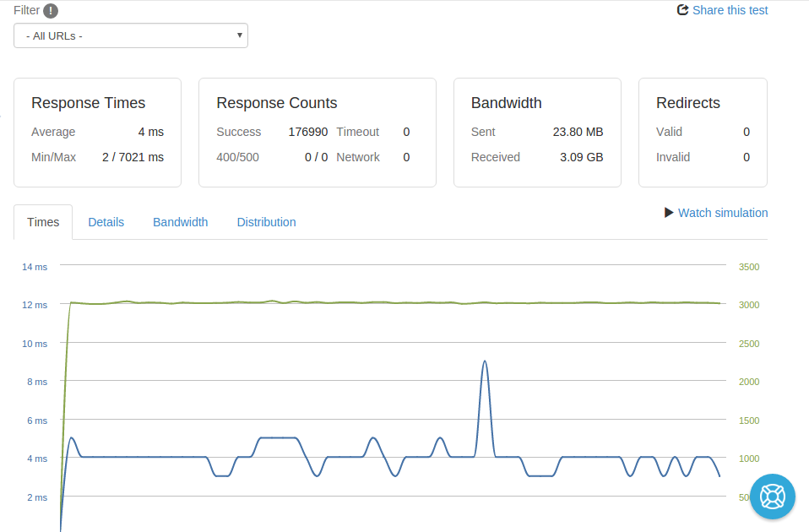This screenshot has width=809, height=532.
Task: Switch to the Bandwidth tab
Action: coord(180,221)
